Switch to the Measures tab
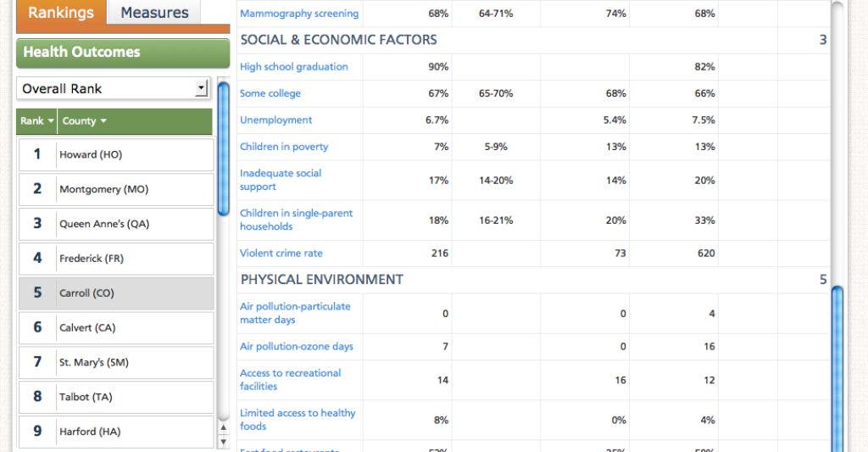This screenshot has height=452, width=868. click(x=154, y=12)
